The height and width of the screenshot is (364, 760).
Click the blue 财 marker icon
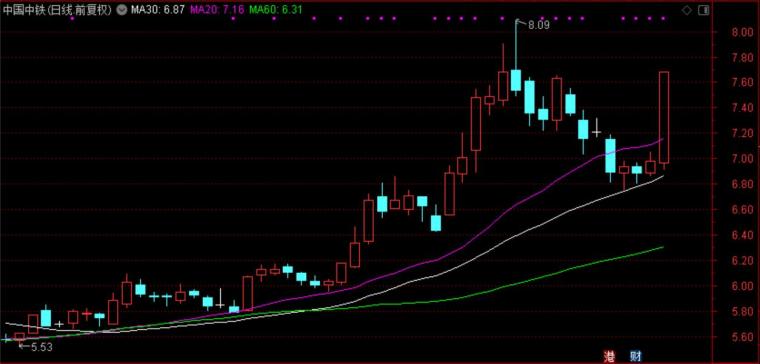click(636, 357)
